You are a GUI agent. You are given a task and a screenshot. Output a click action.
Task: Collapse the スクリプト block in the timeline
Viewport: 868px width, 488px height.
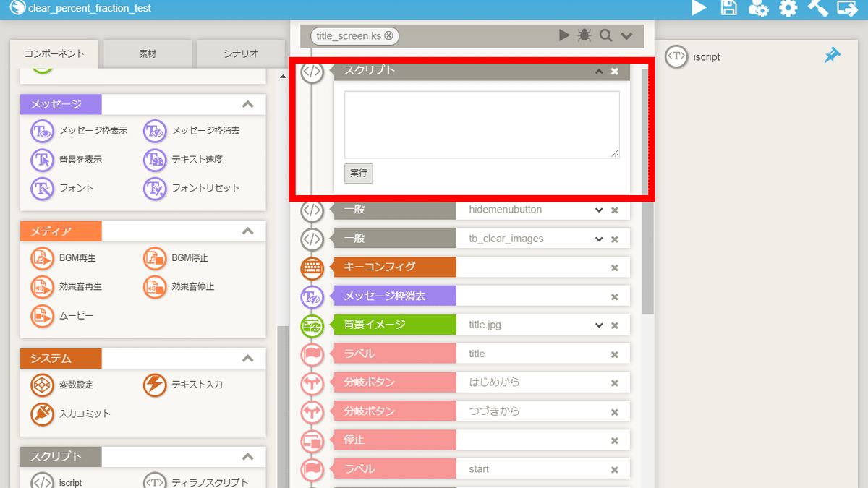pos(599,71)
